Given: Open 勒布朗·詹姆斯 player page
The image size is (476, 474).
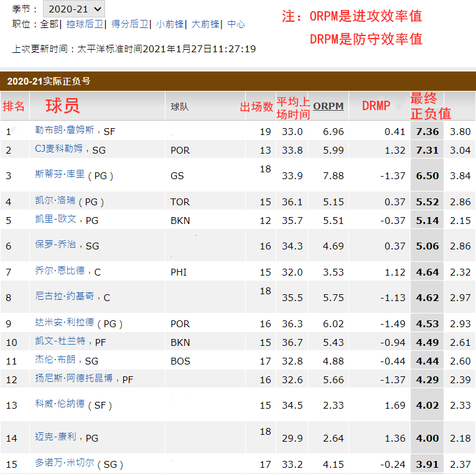Looking at the screenshot, I should click(x=64, y=130).
